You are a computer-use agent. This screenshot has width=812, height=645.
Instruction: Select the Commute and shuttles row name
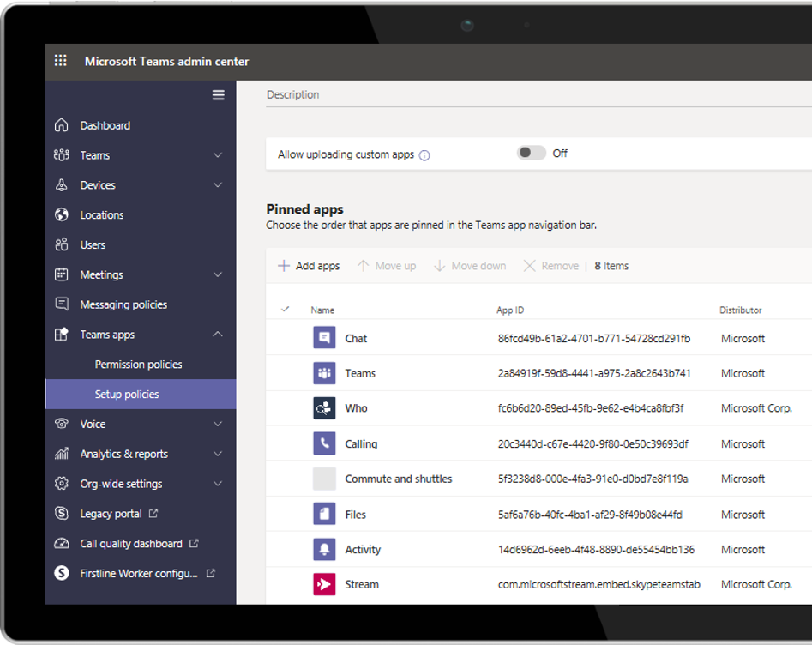point(399,479)
